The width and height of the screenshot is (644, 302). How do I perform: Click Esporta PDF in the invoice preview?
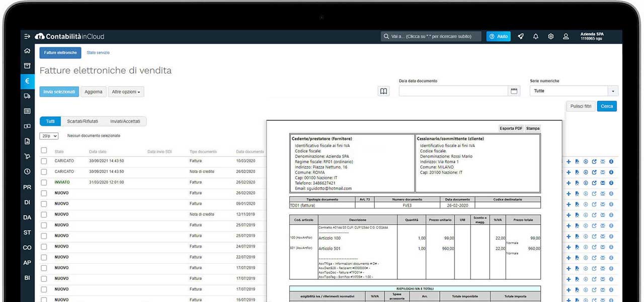point(511,128)
